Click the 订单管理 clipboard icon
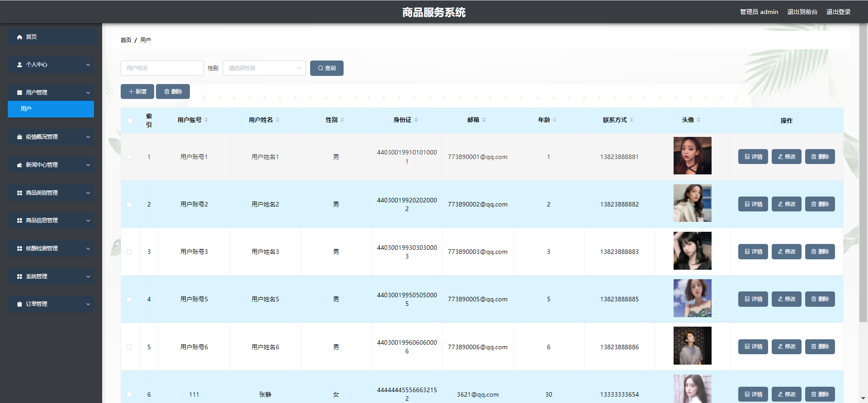868x403 pixels. (19, 304)
